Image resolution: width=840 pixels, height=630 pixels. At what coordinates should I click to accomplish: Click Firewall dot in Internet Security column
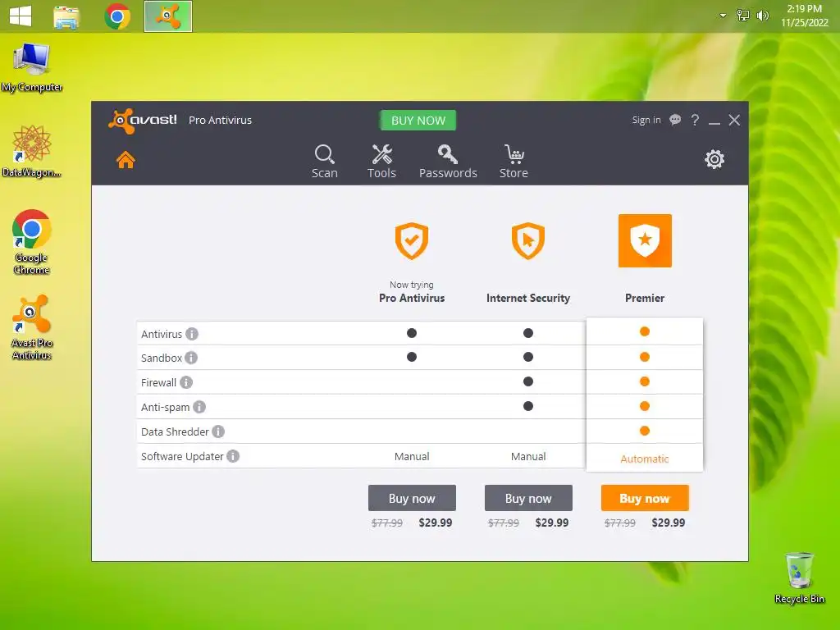tap(528, 381)
